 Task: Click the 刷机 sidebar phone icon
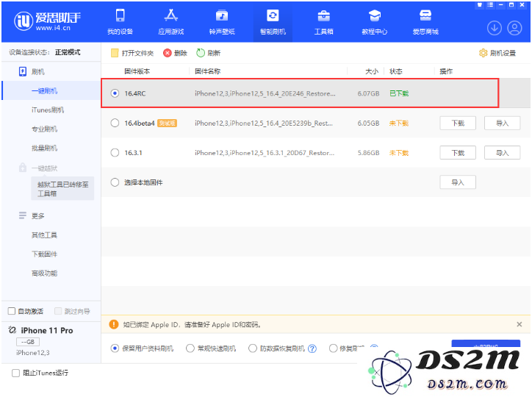(x=22, y=71)
